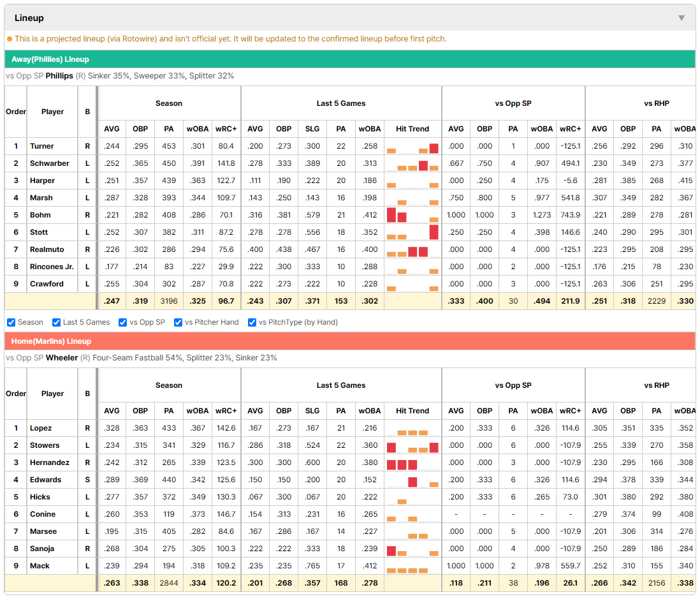Screen dimensions: 700x599
Task: Uncheck vs PitchType (by Hand) option
Action: [252, 323]
